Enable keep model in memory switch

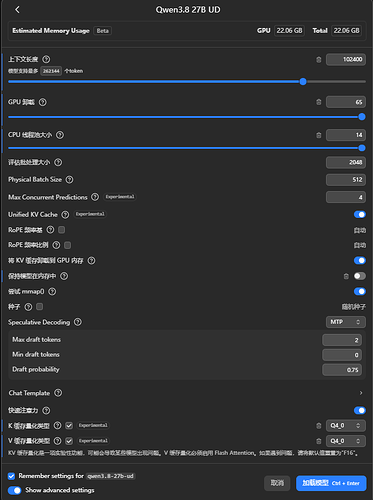pos(360,276)
